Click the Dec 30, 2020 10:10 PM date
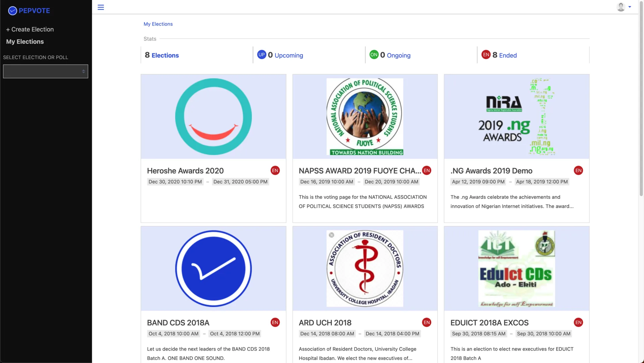This screenshot has height=363, width=644. coord(175,182)
